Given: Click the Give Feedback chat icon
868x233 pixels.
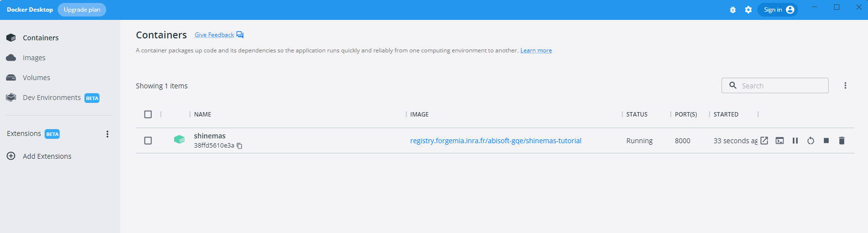Looking at the screenshot, I should click(240, 35).
